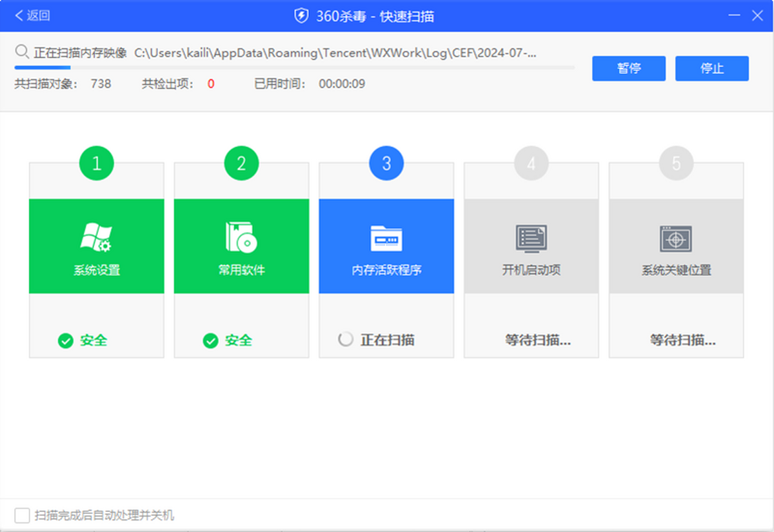Click the blue circled number 3
This screenshot has width=774, height=532.
[x=386, y=163]
